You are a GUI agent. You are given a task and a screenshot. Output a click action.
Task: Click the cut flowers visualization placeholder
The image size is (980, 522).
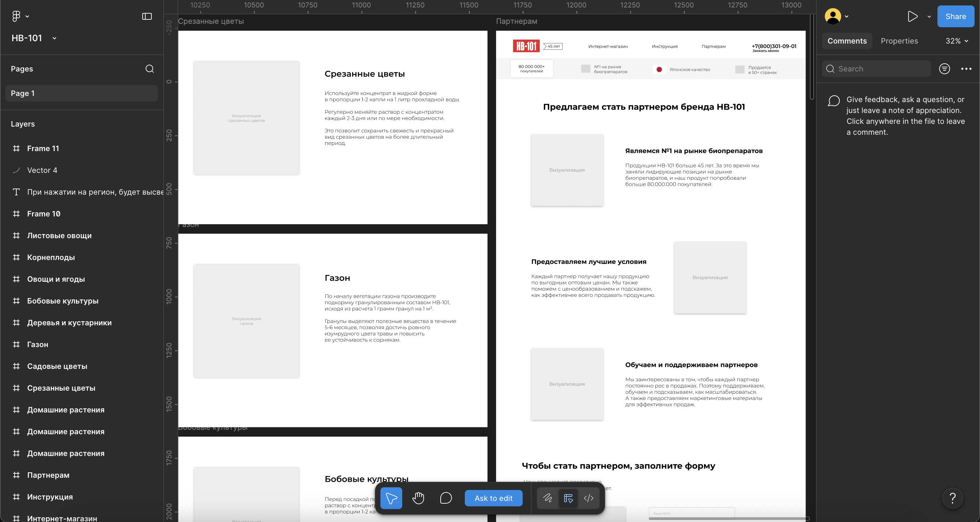tap(246, 118)
